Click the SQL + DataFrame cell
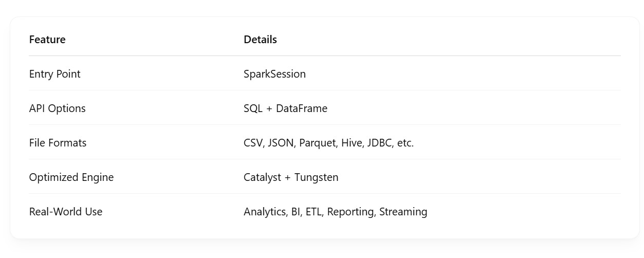This screenshot has height=258, width=644. tap(285, 108)
